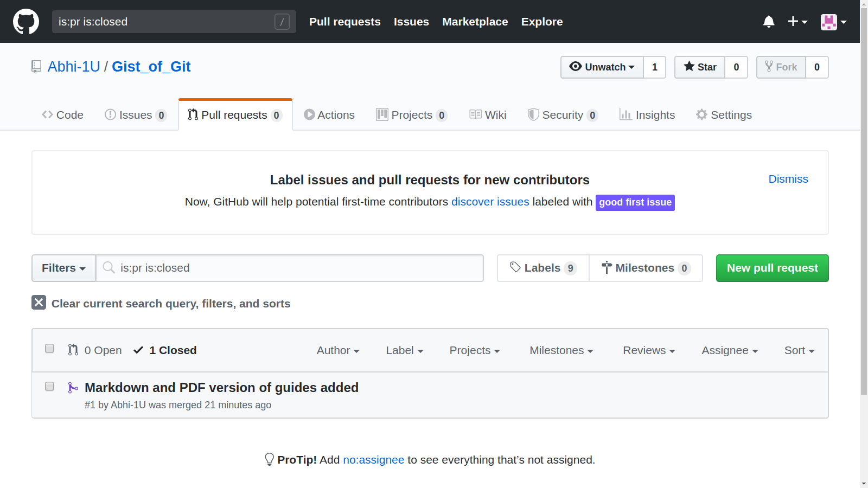Open the Insights tab
This screenshot has height=488, width=868.
(647, 115)
